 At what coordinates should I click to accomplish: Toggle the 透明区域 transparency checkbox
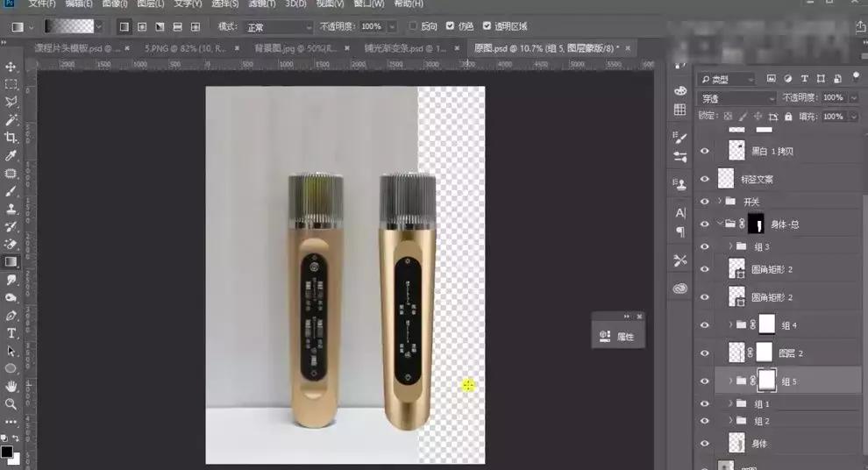coord(487,26)
